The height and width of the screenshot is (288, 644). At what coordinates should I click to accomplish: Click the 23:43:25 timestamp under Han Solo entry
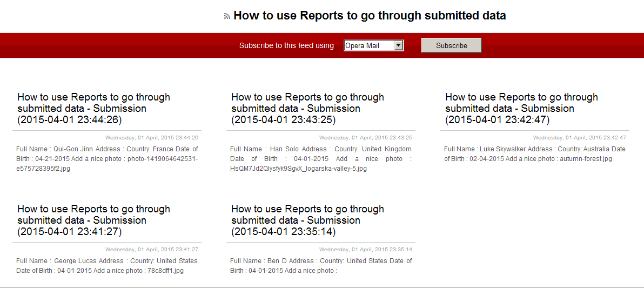pyautogui.click(x=366, y=138)
